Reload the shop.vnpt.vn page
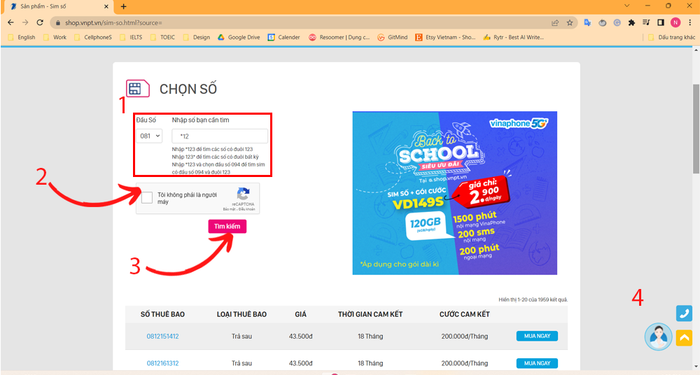700x375 pixels. pos(40,22)
